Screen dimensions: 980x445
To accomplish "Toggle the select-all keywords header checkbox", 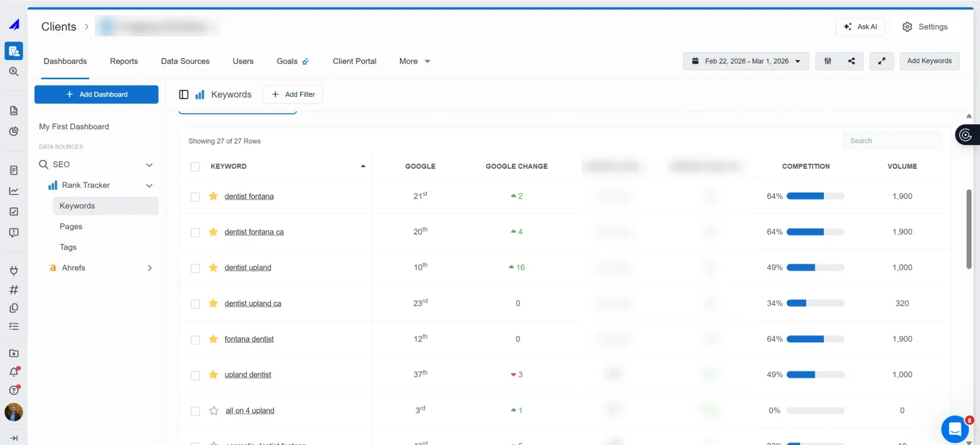I will click(x=195, y=166).
